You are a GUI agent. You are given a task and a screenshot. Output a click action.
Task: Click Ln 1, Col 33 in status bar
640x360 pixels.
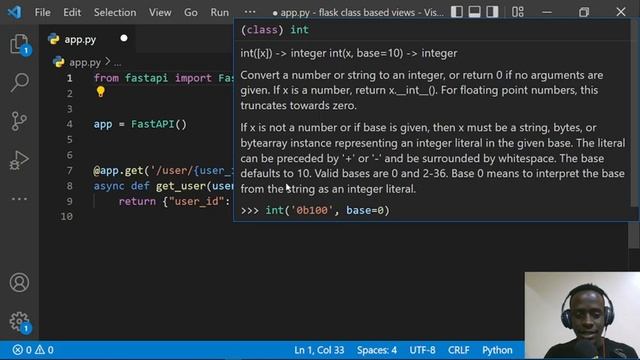[319, 350]
